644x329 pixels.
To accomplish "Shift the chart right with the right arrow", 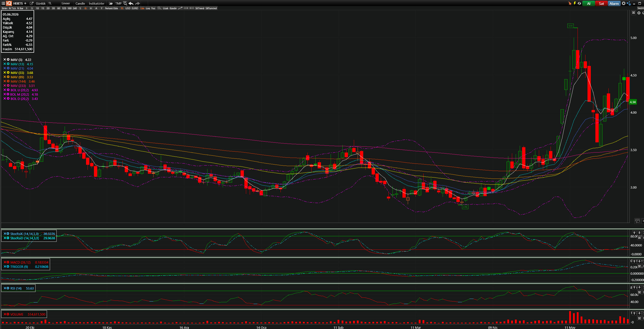I will pyautogui.click(x=186, y=8).
